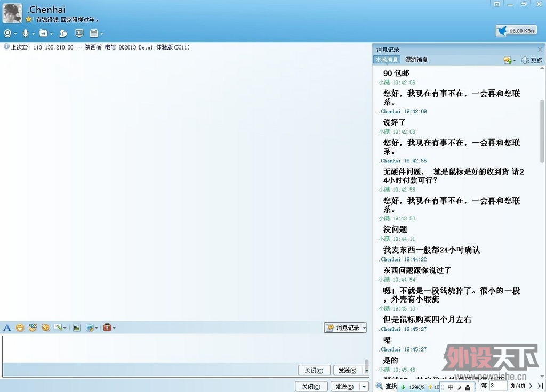Click the input method moon icon

(x=459, y=387)
